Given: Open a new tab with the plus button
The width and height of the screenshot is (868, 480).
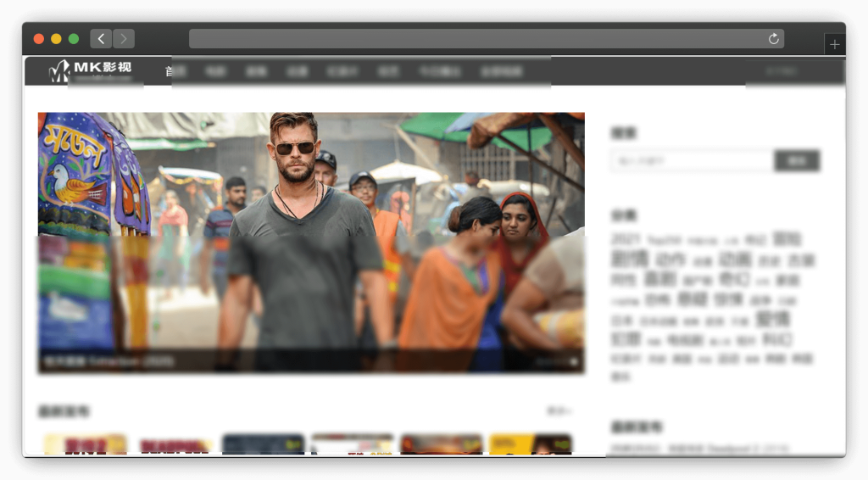Looking at the screenshot, I should coord(834,45).
